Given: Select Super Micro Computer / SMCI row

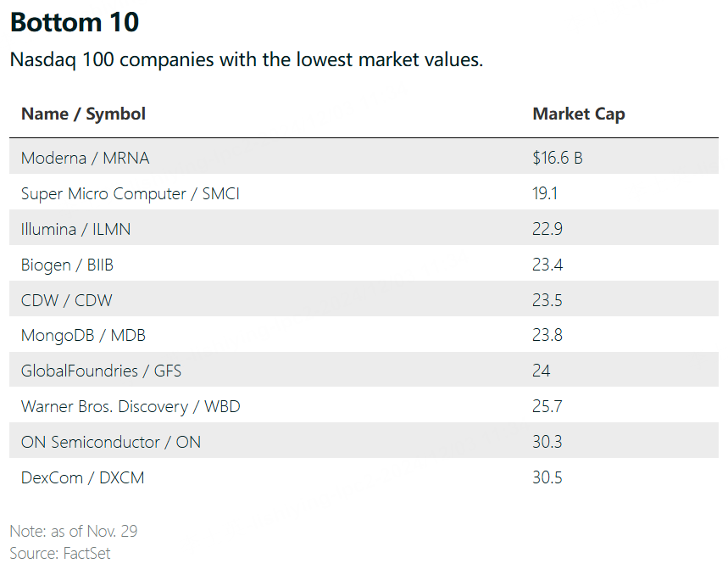Looking at the screenshot, I should (130, 193).
